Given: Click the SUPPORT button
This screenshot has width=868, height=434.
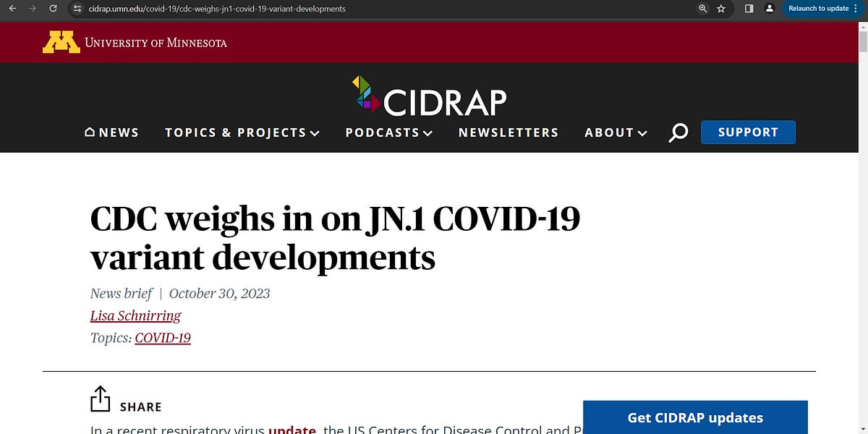Looking at the screenshot, I should pyautogui.click(x=748, y=132).
